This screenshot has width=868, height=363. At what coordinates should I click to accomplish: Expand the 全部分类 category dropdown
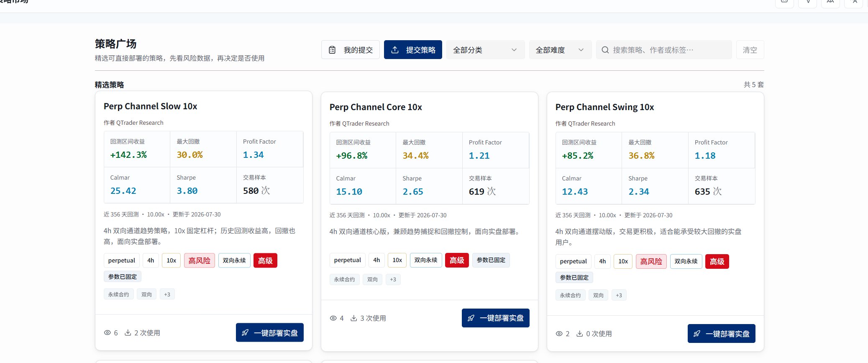[485, 50]
